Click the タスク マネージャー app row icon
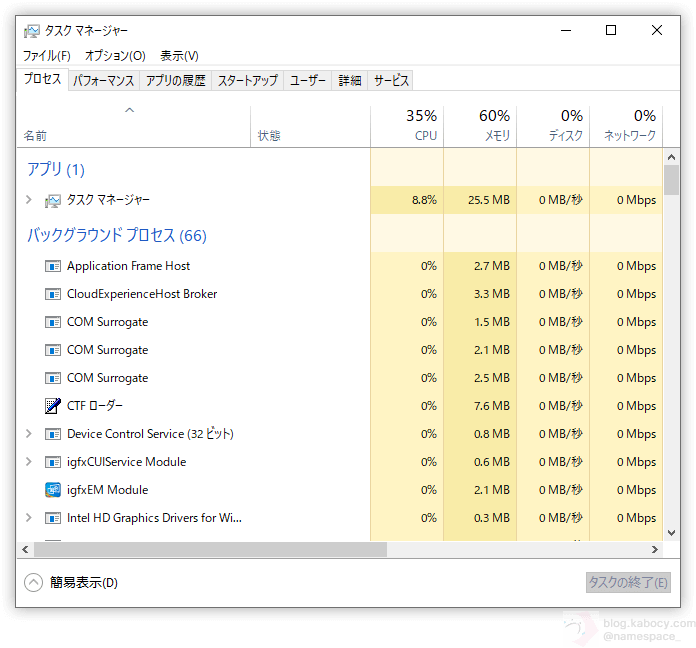 [x=53, y=200]
